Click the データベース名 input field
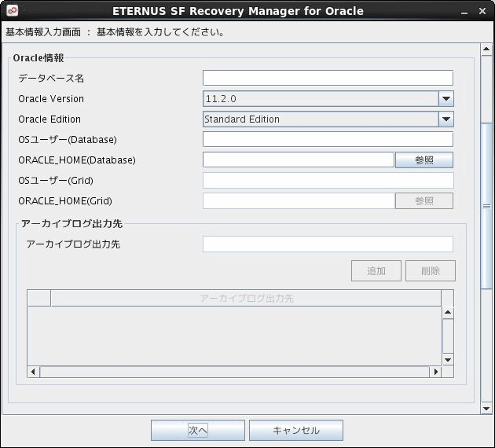The height and width of the screenshot is (448, 495). click(x=328, y=78)
